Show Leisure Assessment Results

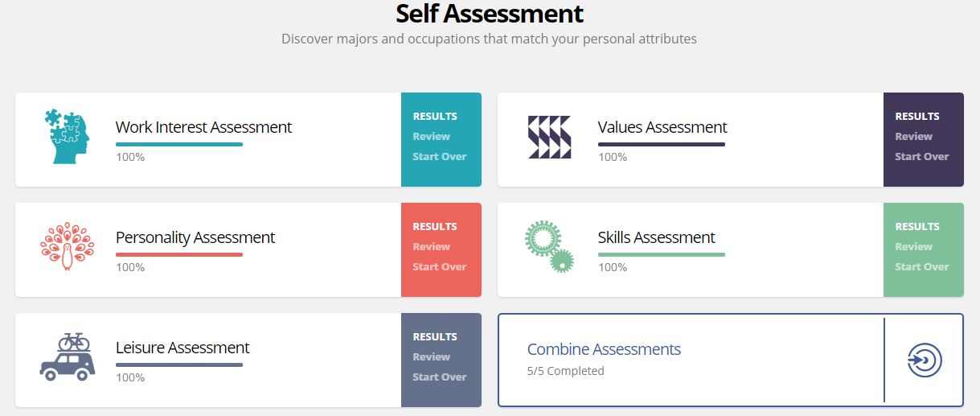435,336
